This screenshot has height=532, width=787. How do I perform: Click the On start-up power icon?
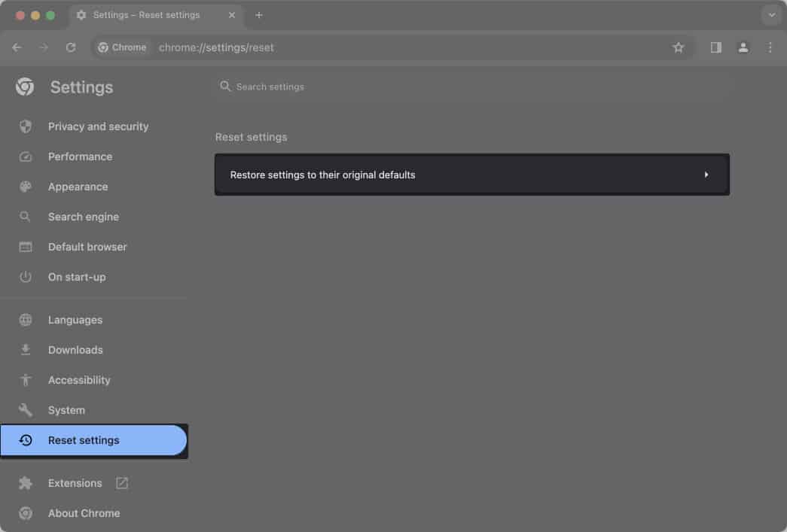[x=26, y=277]
